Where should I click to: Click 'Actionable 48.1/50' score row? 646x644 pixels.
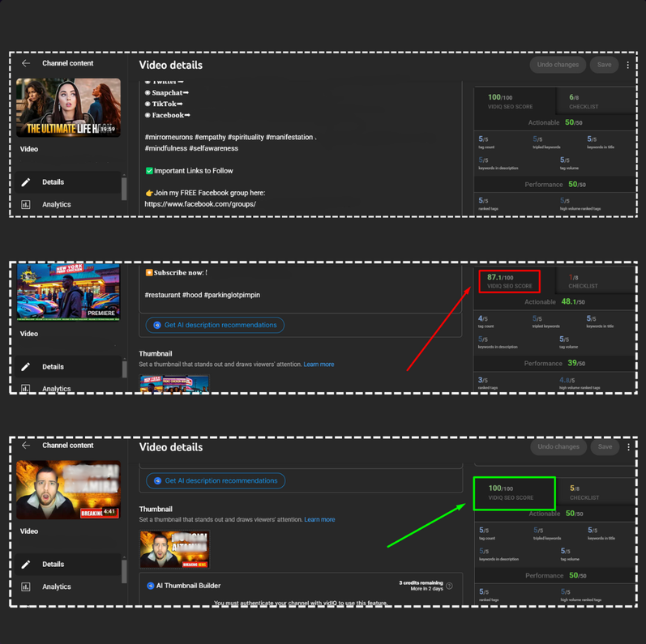(554, 302)
